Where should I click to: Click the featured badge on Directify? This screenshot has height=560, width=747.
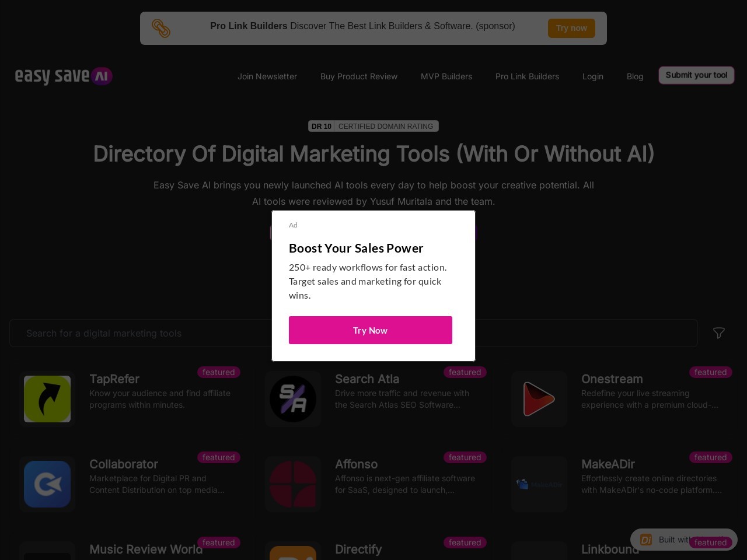pos(465,542)
